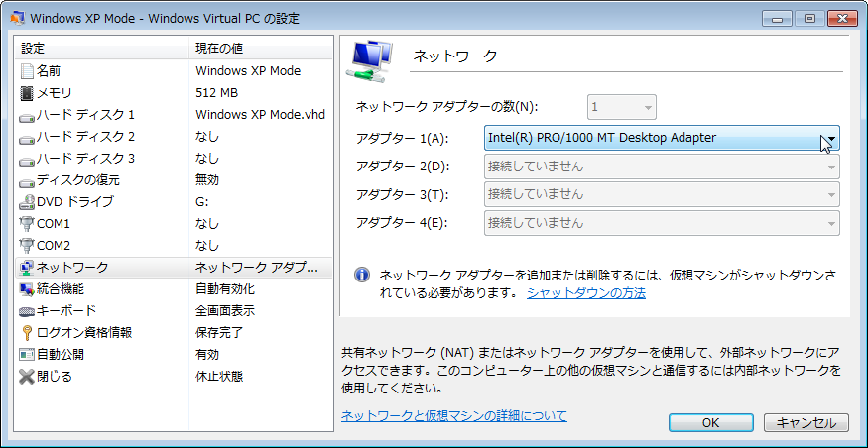Click the メモリ memory chip icon
The image size is (868, 448).
click(26, 93)
